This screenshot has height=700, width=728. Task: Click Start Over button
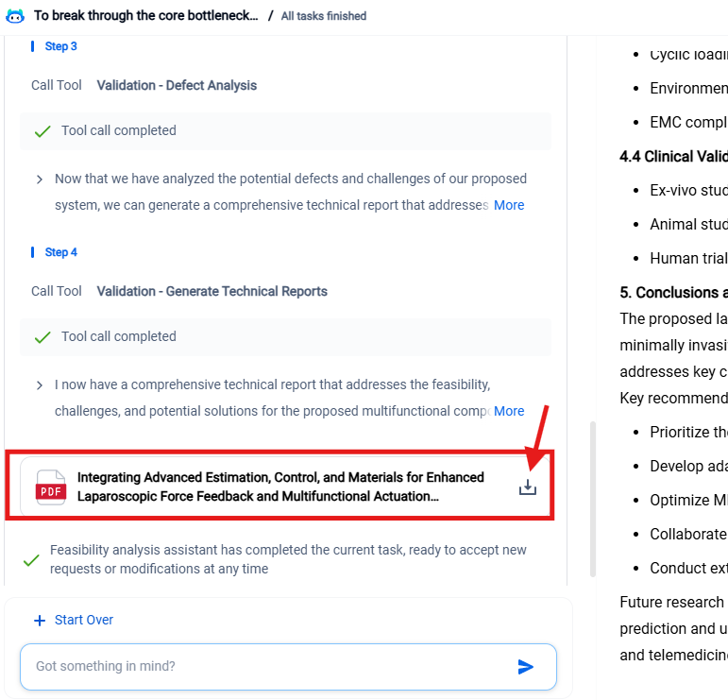(x=83, y=621)
